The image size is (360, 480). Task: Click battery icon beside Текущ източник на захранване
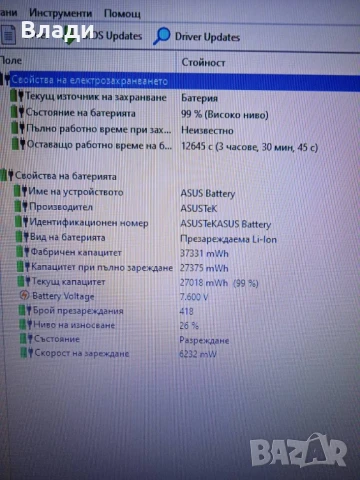17,96
